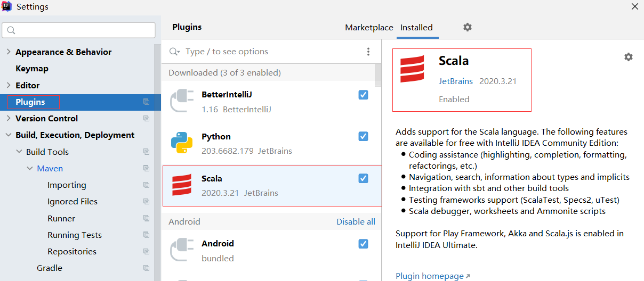Image resolution: width=644 pixels, height=281 pixels.
Task: Expand the Appearance & Behavior section
Action: pyautogui.click(x=8, y=52)
